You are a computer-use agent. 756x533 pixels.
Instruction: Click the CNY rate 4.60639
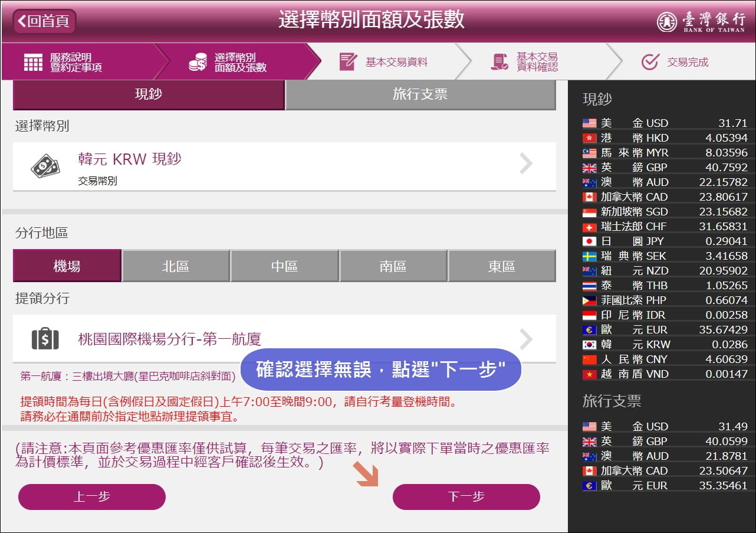pyautogui.click(x=727, y=359)
